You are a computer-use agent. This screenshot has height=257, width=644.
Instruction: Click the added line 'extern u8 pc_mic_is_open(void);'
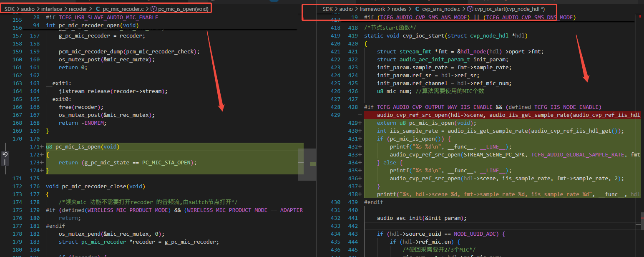[426, 123]
